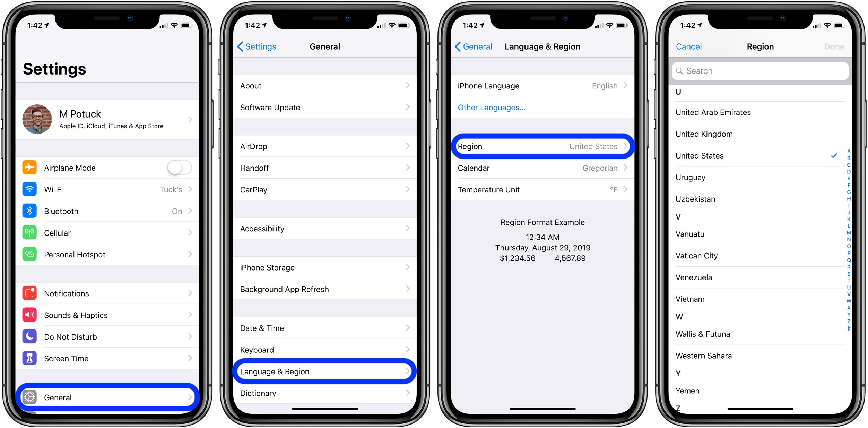Tap Cancel button in Region screen
This screenshot has width=868, height=428.
(688, 46)
